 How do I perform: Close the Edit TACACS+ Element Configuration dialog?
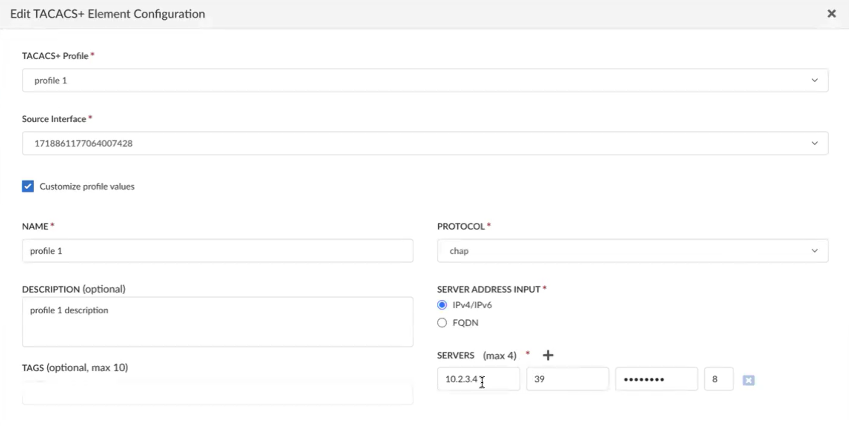pyautogui.click(x=831, y=14)
